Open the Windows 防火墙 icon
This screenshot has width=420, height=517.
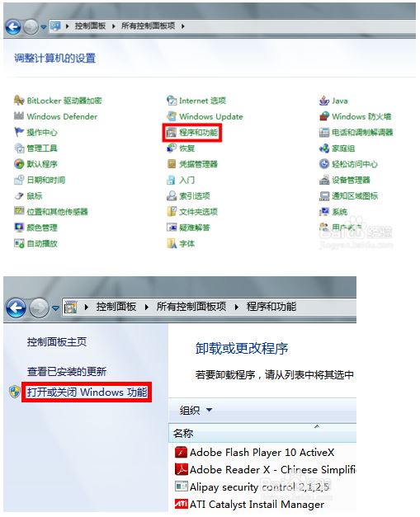pos(324,116)
